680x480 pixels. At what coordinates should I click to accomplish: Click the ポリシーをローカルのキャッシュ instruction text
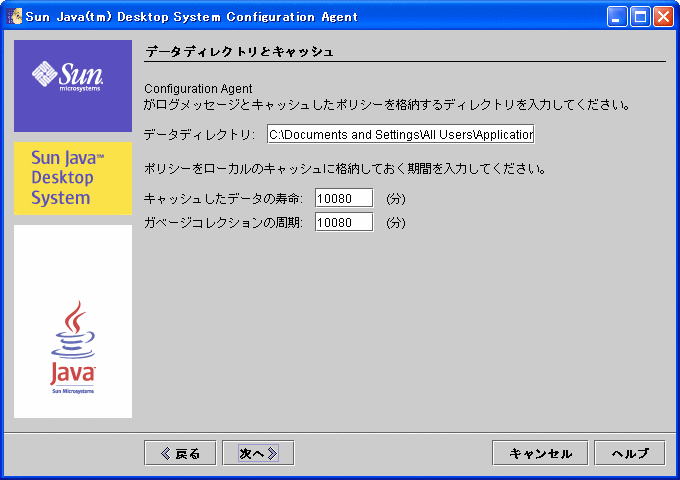(x=345, y=168)
